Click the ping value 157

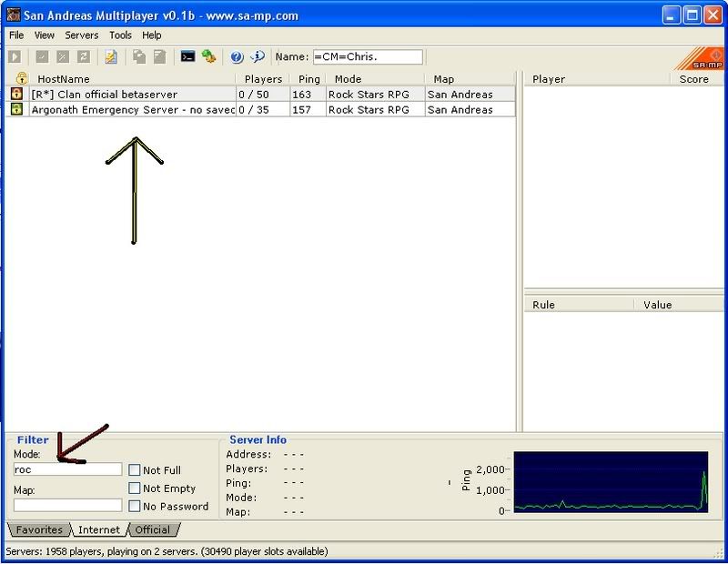301,109
